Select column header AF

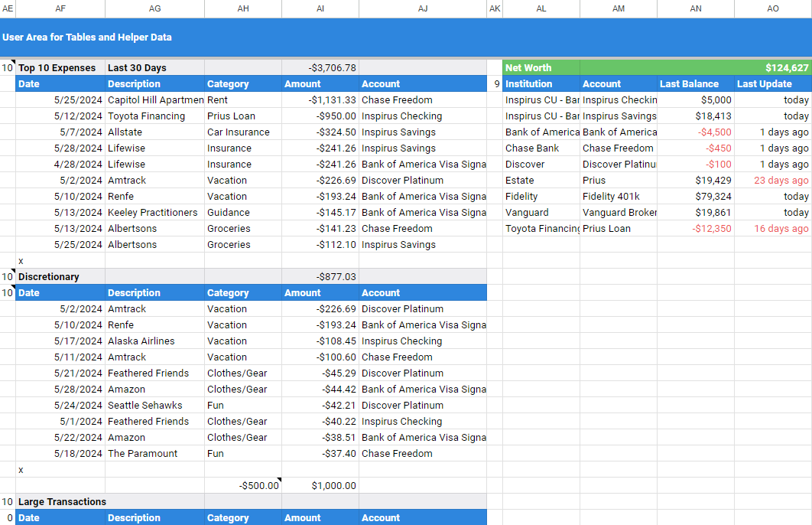click(60, 8)
